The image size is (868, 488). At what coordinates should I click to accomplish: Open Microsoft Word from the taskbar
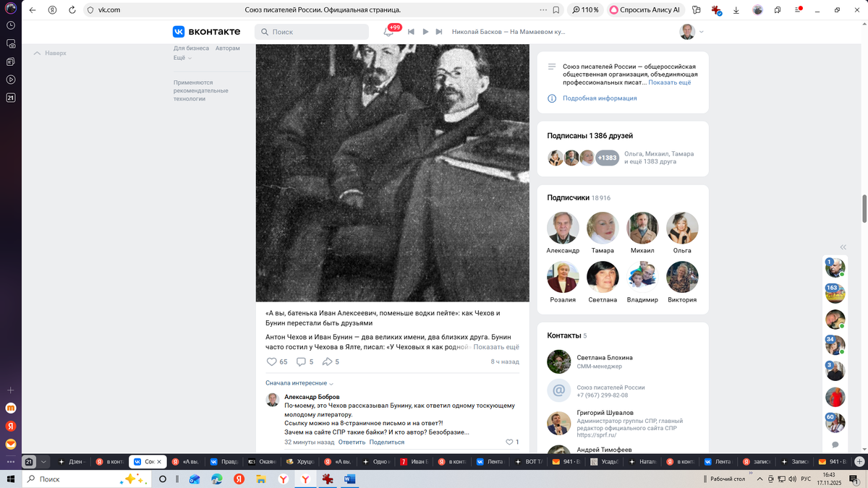point(350,479)
